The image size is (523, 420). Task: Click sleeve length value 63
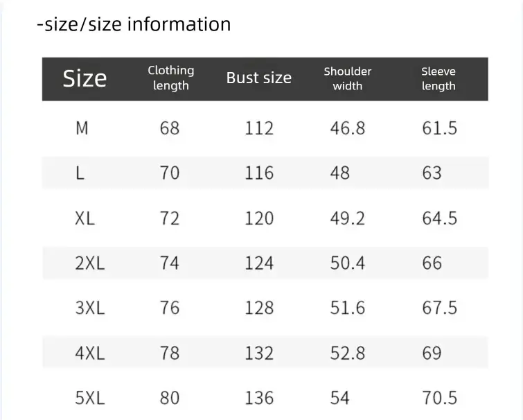[x=432, y=173]
